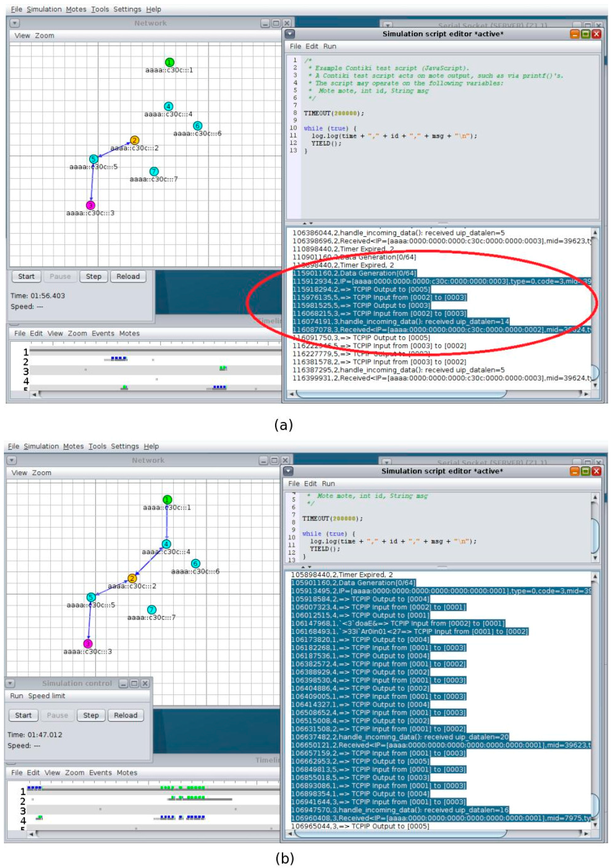Screen dimensions: 612x868
Task: Click Reload button in Simulation control window
Action: point(125,715)
